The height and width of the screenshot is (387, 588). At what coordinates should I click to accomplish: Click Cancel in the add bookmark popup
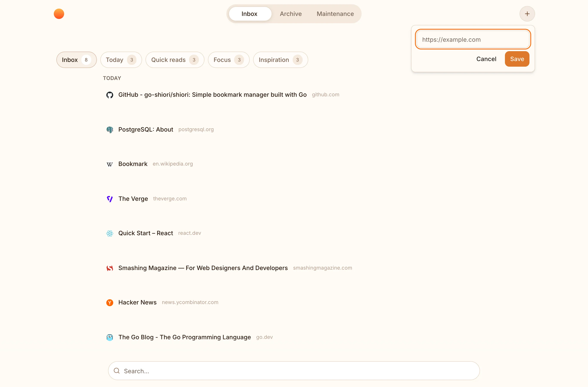point(486,59)
